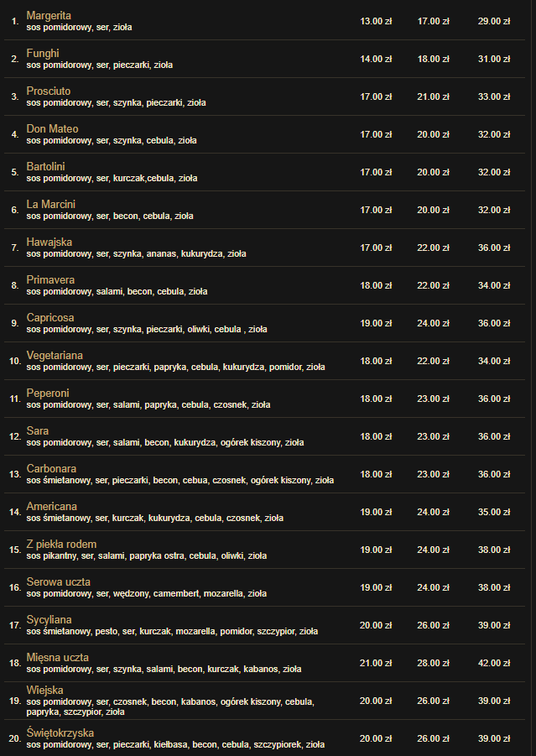Choose Vegetariana 18.00 zł price
Screen dimensions: 536x756
(x=376, y=361)
